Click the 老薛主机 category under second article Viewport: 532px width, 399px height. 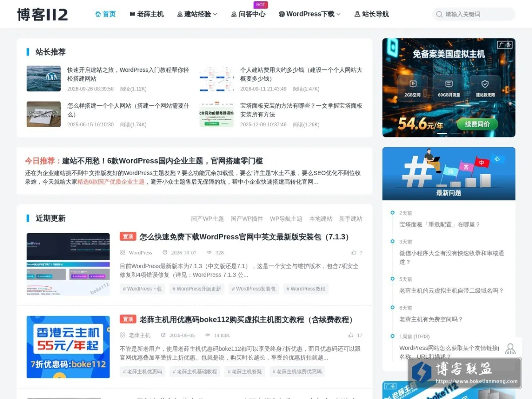click(139, 336)
